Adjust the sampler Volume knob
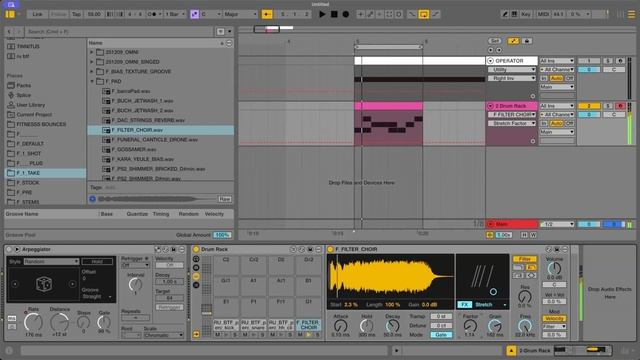This screenshot has width=640, height=360. pyautogui.click(x=554, y=269)
